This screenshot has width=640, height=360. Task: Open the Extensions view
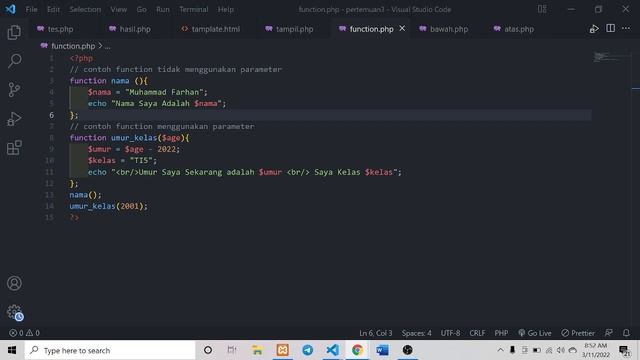(x=14, y=147)
